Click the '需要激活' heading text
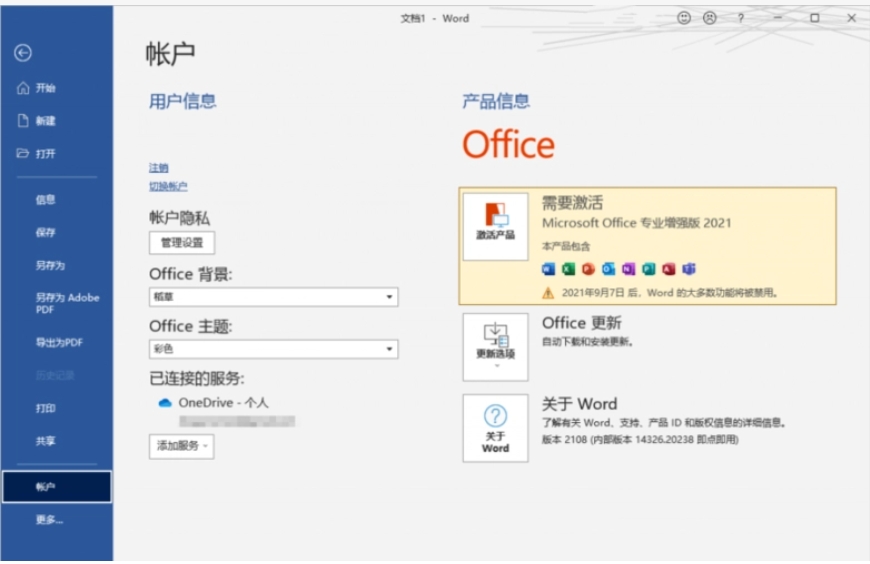 (572, 203)
